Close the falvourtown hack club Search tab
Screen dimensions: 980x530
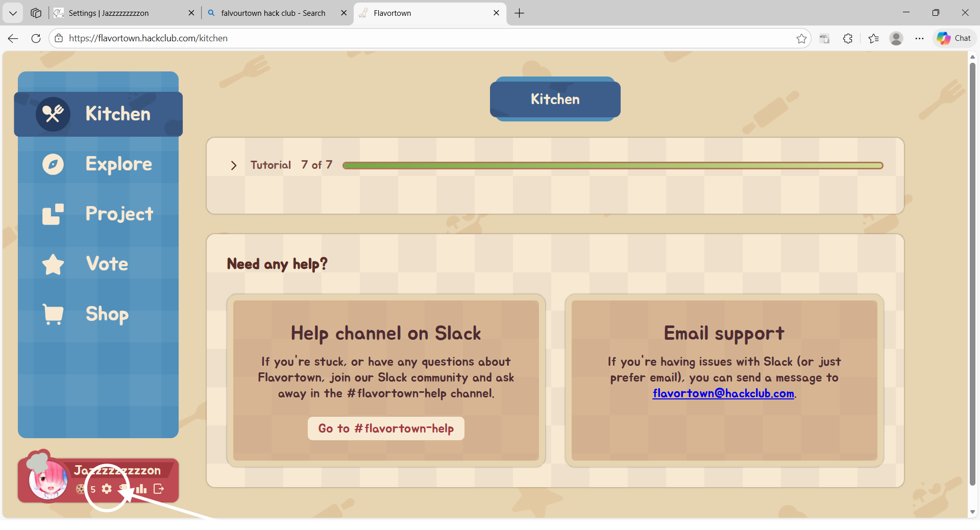point(344,13)
